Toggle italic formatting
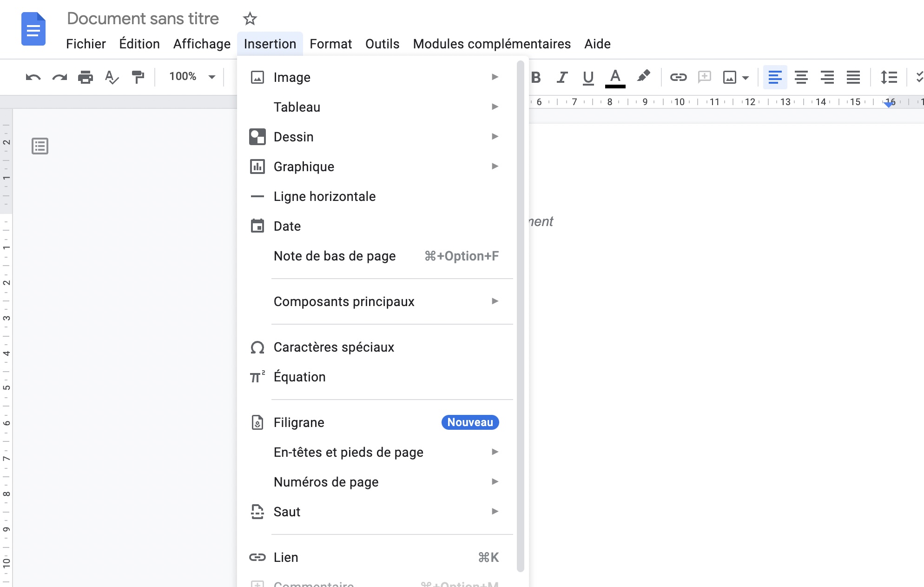The image size is (924, 587). click(x=562, y=77)
